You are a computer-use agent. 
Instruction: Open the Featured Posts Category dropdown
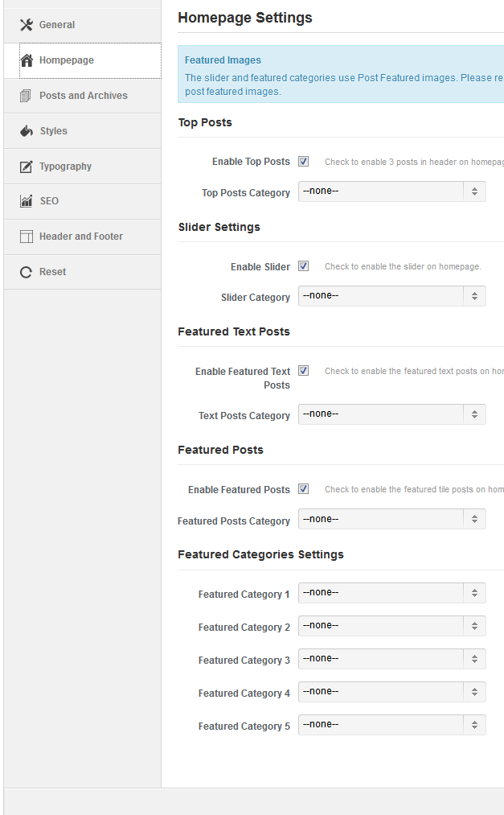click(391, 520)
